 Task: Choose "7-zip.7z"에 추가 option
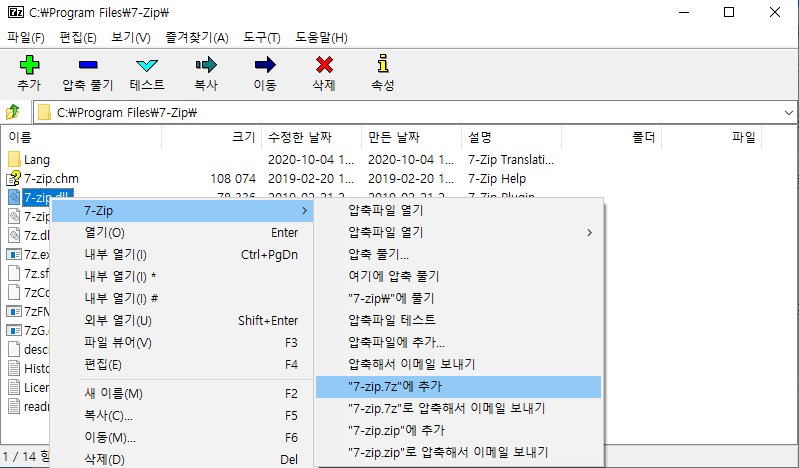point(459,386)
